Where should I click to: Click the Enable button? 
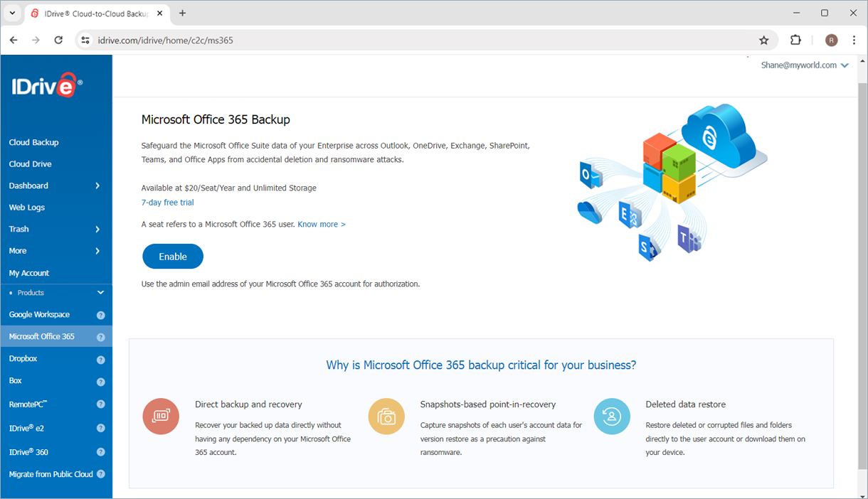coord(173,257)
